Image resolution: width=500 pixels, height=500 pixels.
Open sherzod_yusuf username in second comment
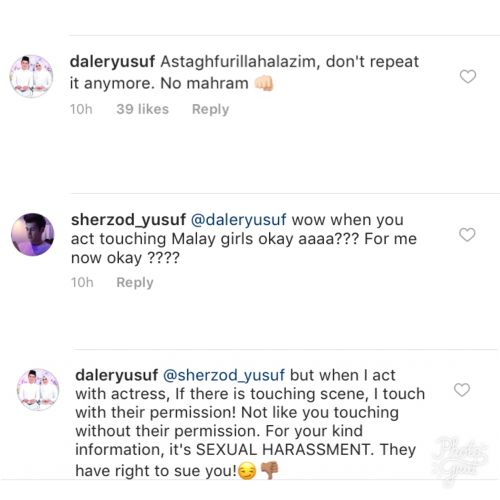pos(128,220)
